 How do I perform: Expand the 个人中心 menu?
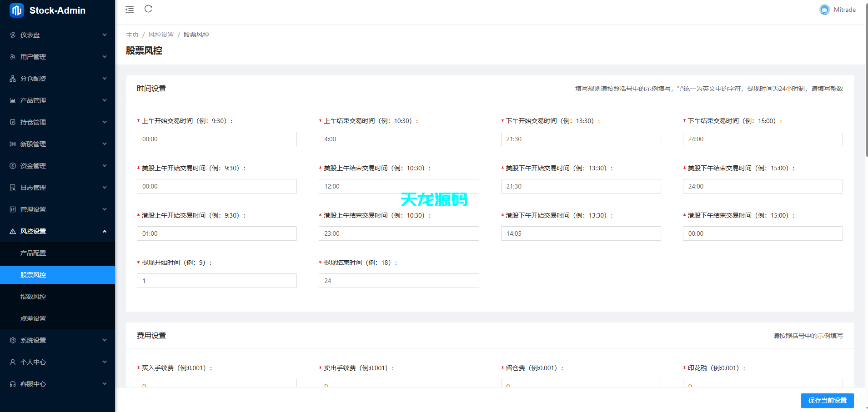tap(32, 362)
